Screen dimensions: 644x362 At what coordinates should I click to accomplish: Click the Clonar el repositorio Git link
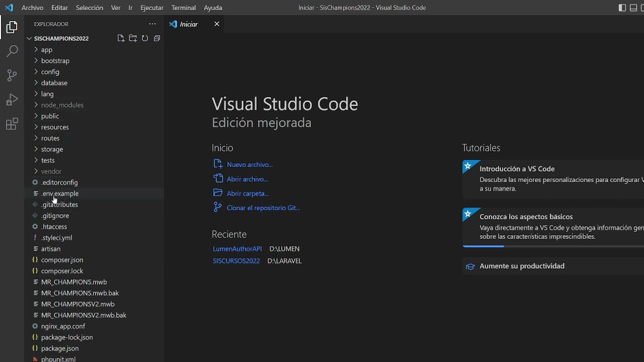click(263, 208)
